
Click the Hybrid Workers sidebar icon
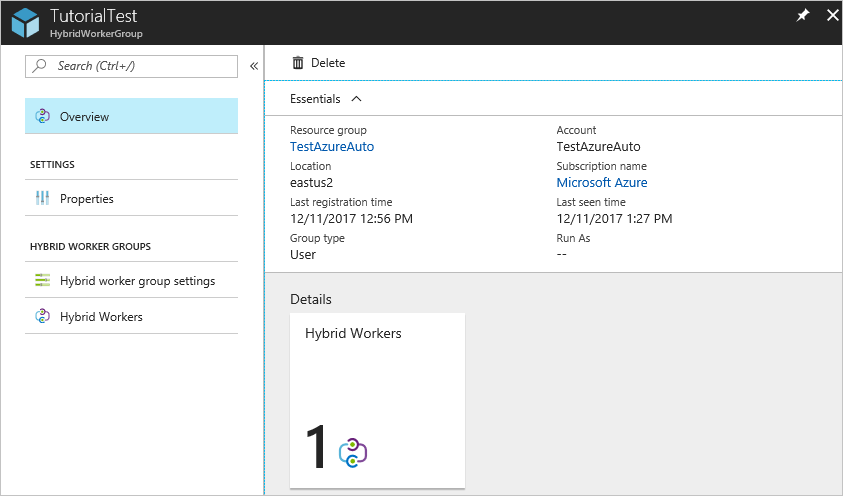tap(43, 317)
